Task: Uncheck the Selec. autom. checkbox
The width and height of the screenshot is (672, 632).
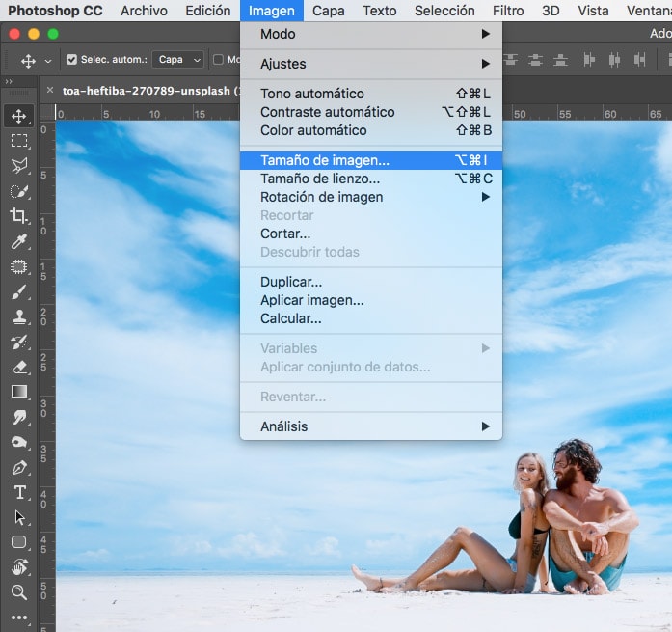Action: pyautogui.click(x=71, y=60)
